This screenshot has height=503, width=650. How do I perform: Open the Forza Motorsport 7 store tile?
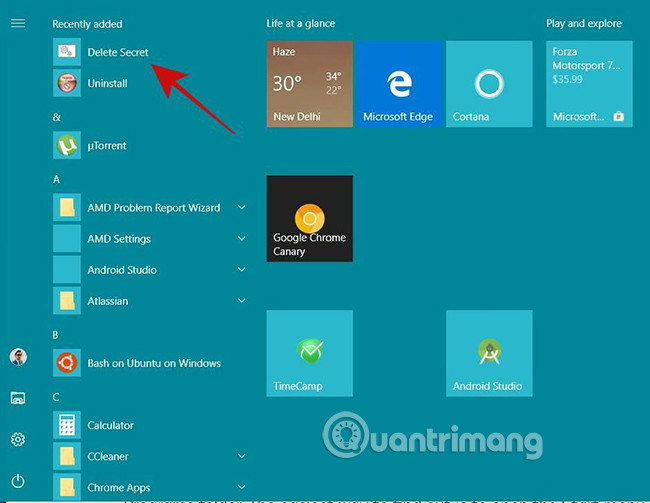point(589,84)
